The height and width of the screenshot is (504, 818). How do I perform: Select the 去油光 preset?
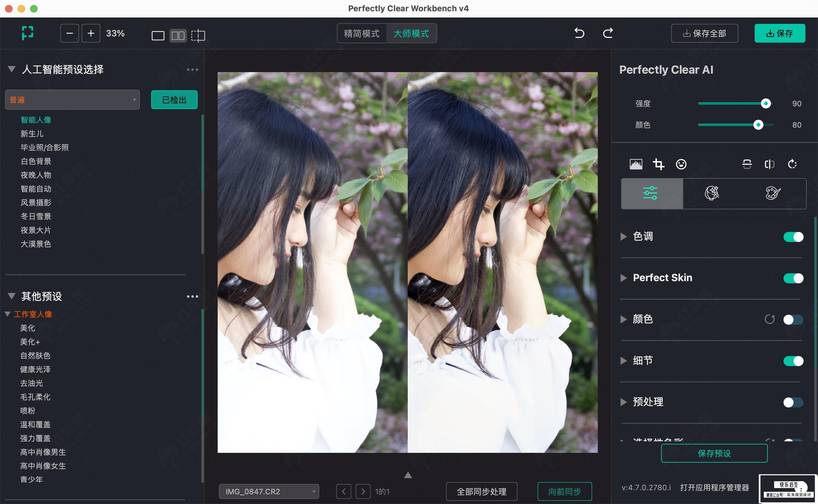click(x=32, y=383)
